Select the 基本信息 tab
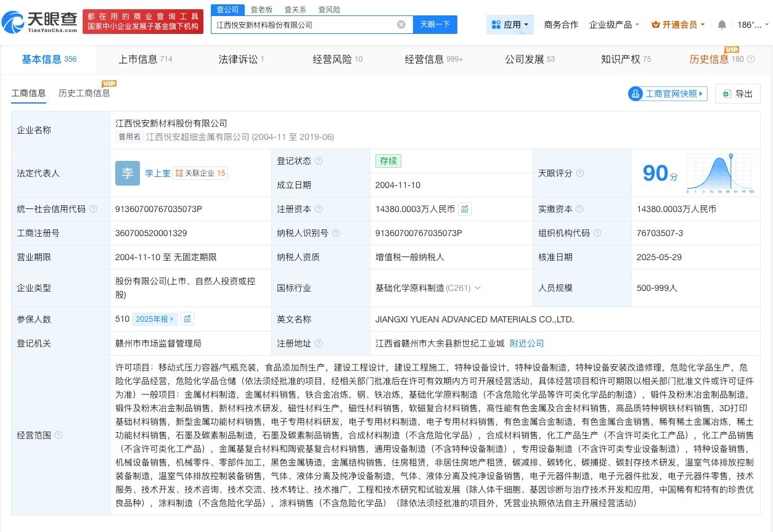773x532 pixels. pyautogui.click(x=49, y=59)
